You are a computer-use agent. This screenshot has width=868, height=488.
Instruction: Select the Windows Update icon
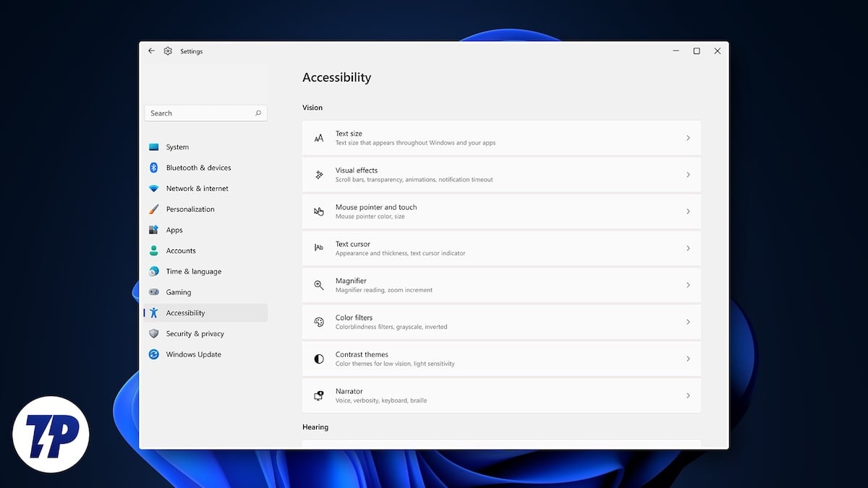point(156,354)
